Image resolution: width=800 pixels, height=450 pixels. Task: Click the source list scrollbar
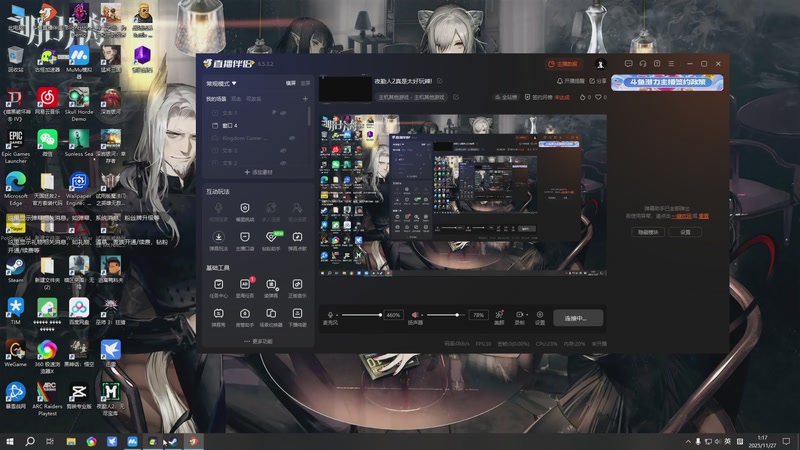point(309,116)
